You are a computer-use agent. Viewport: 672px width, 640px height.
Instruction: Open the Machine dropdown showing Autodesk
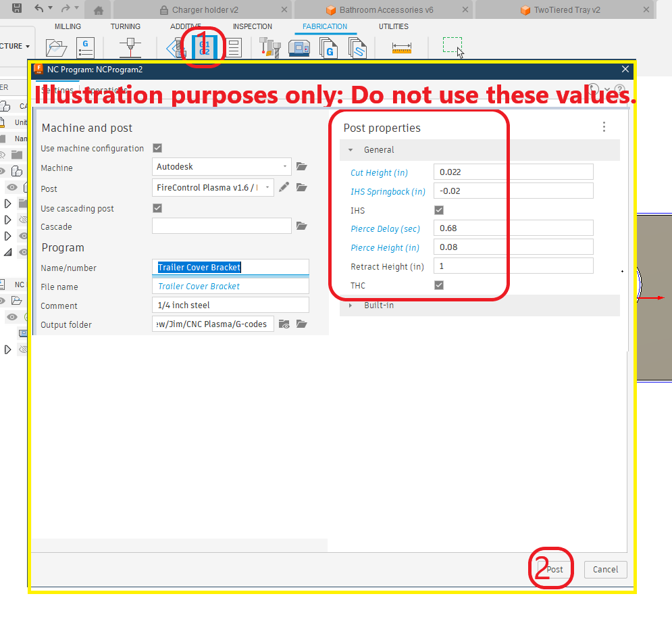[222, 166]
